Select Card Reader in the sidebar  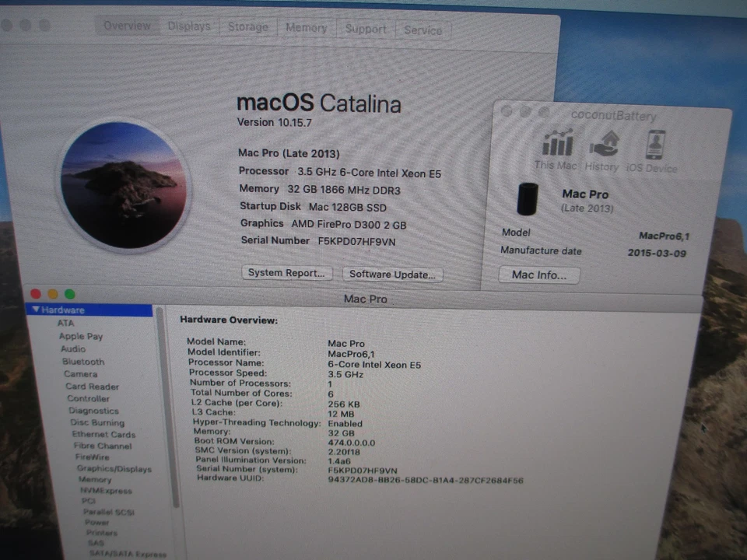92,387
